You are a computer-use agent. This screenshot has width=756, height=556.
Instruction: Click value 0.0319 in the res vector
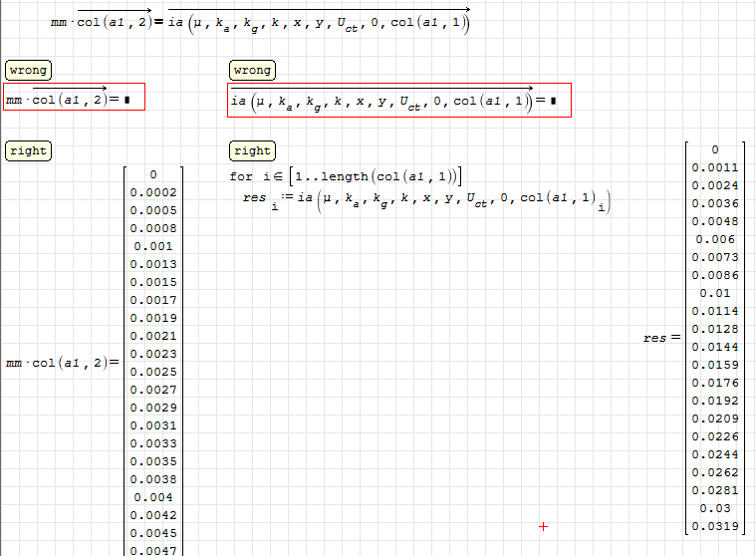coord(715,526)
